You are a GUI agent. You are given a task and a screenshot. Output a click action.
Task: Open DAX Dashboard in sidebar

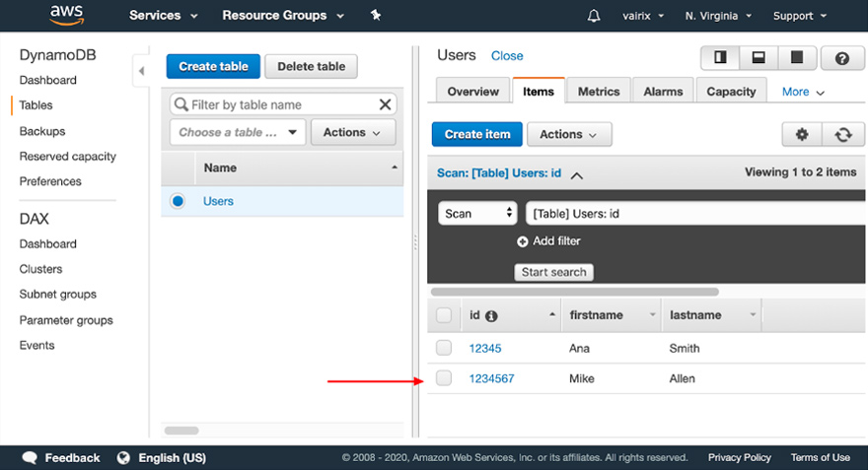[x=47, y=243]
